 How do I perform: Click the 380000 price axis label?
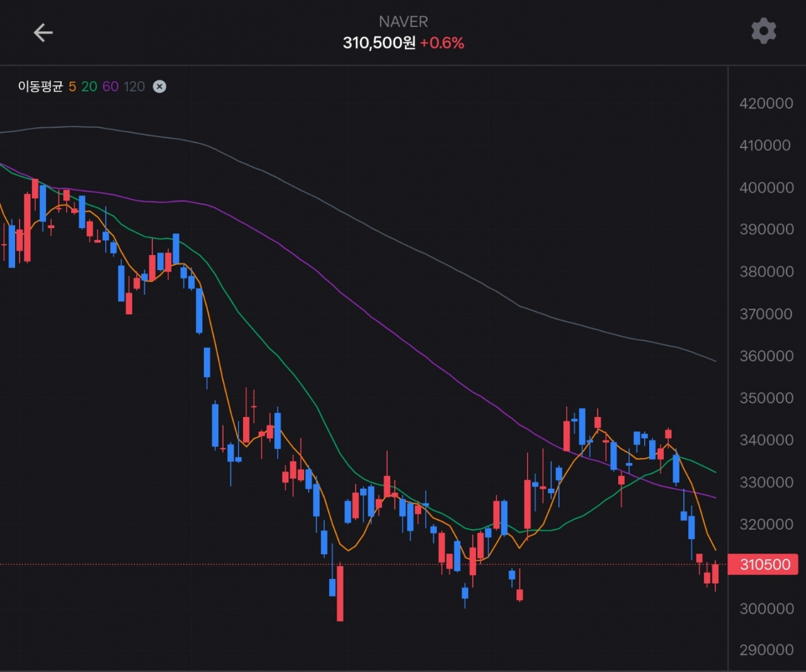[766, 271]
